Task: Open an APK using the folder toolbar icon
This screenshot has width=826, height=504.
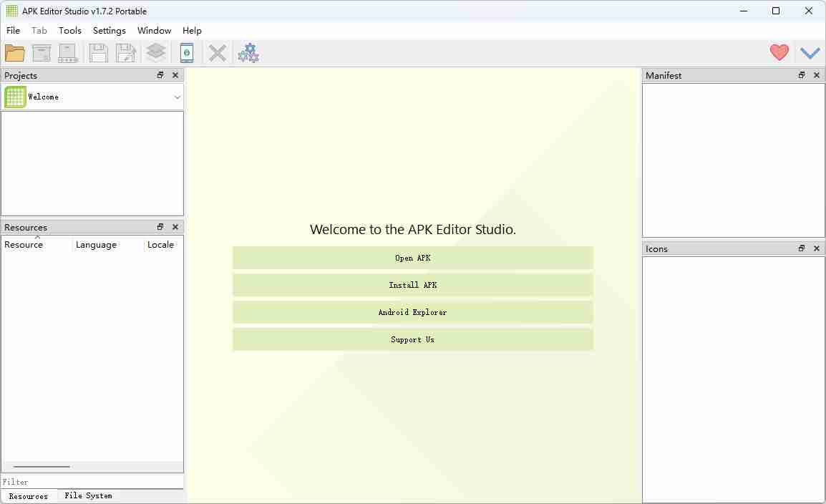Action: [14, 52]
